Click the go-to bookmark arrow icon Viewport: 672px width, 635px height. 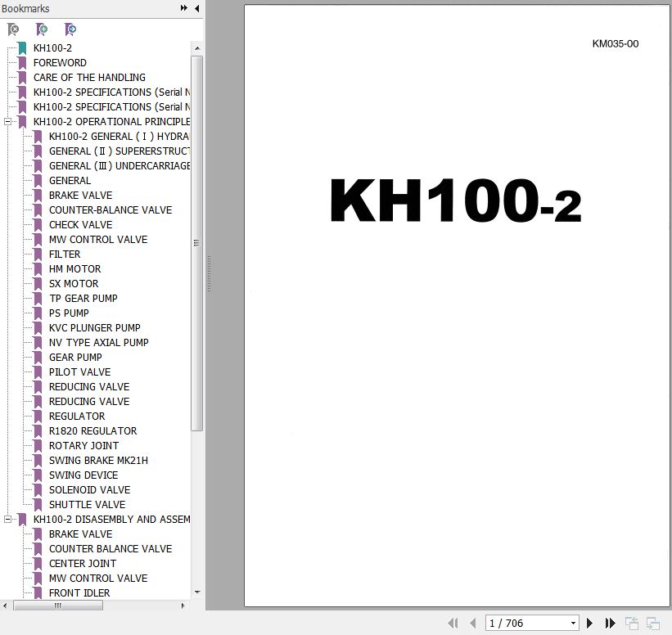click(x=70, y=29)
